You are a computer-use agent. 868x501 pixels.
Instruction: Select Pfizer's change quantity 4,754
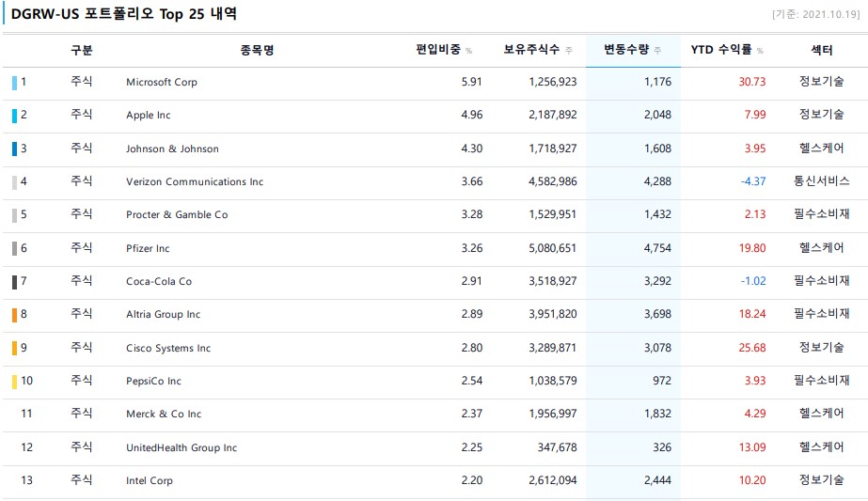657,248
